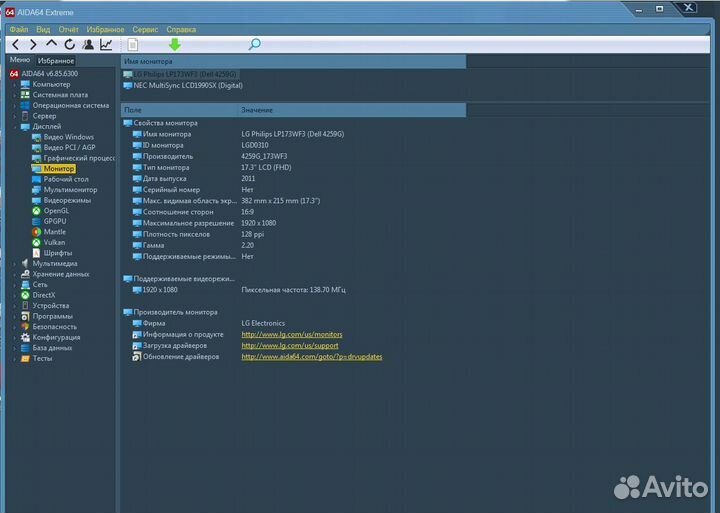Select Сервер in the tree
Viewport: 720px width, 513px height.
pyautogui.click(x=39, y=116)
